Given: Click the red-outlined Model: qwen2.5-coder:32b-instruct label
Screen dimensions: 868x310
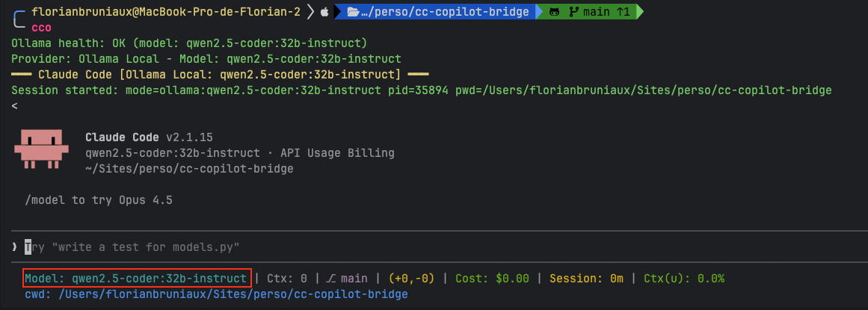Looking at the screenshot, I should 137,279.
